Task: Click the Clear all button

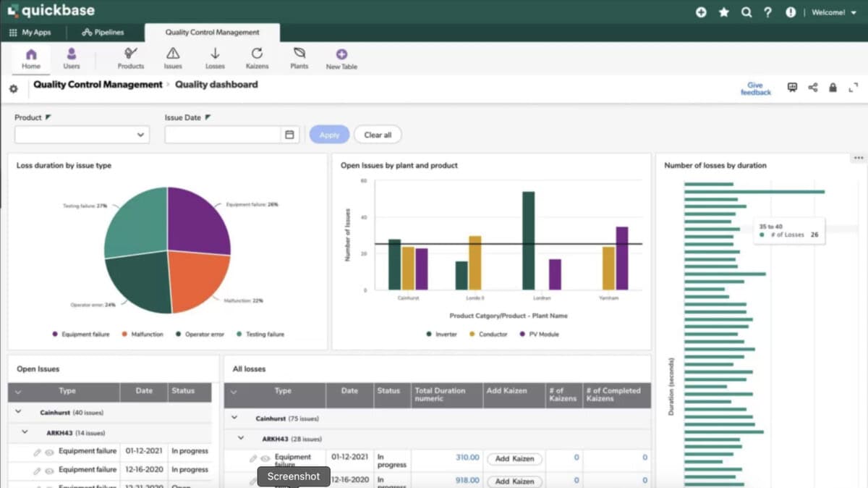Action: (x=378, y=135)
